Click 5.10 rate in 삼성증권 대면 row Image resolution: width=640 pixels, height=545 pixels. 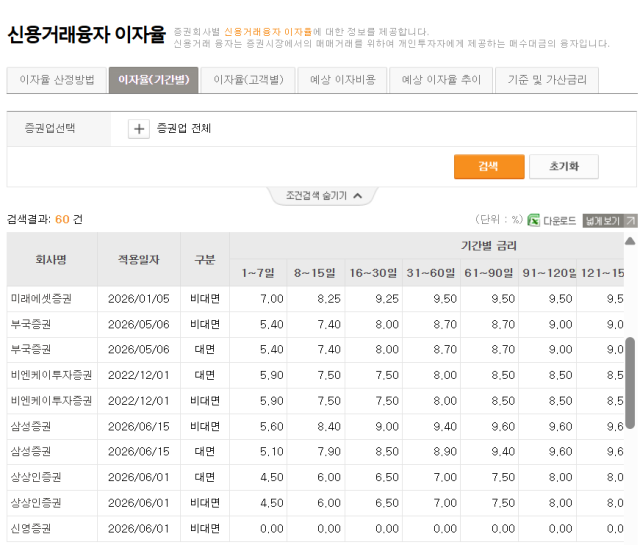[272, 452]
